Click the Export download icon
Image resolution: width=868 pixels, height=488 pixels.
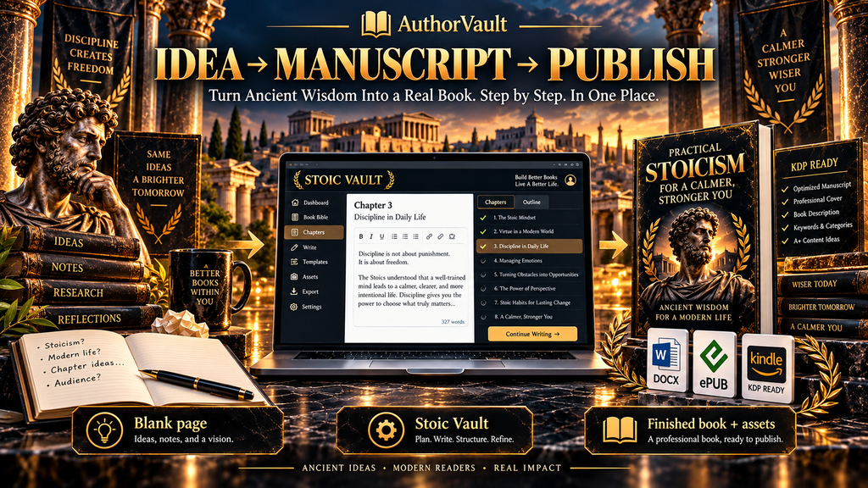(x=294, y=291)
